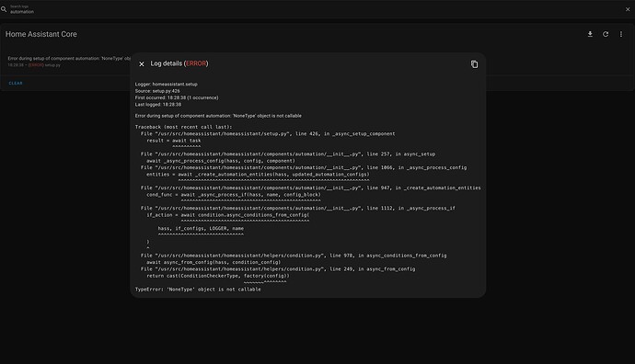
Task: Click the 'hass, if_configs, LOGGER, name' line
Action: pyautogui.click(x=201, y=229)
